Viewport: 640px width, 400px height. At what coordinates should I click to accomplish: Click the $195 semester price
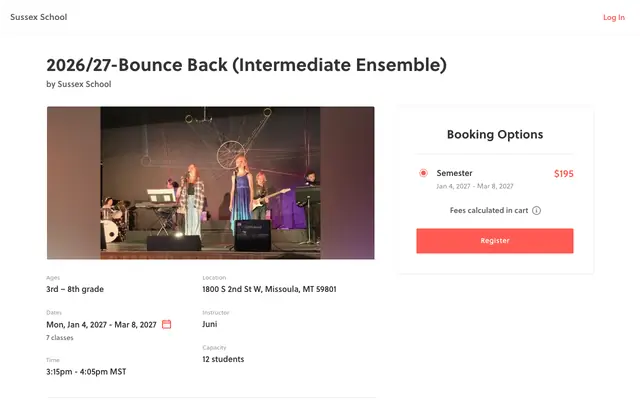click(564, 174)
